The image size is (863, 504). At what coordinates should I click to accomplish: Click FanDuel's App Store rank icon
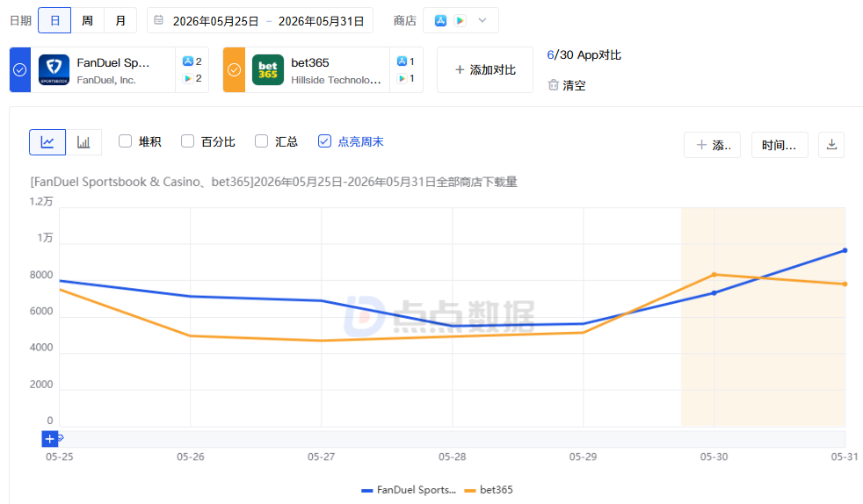(188, 61)
